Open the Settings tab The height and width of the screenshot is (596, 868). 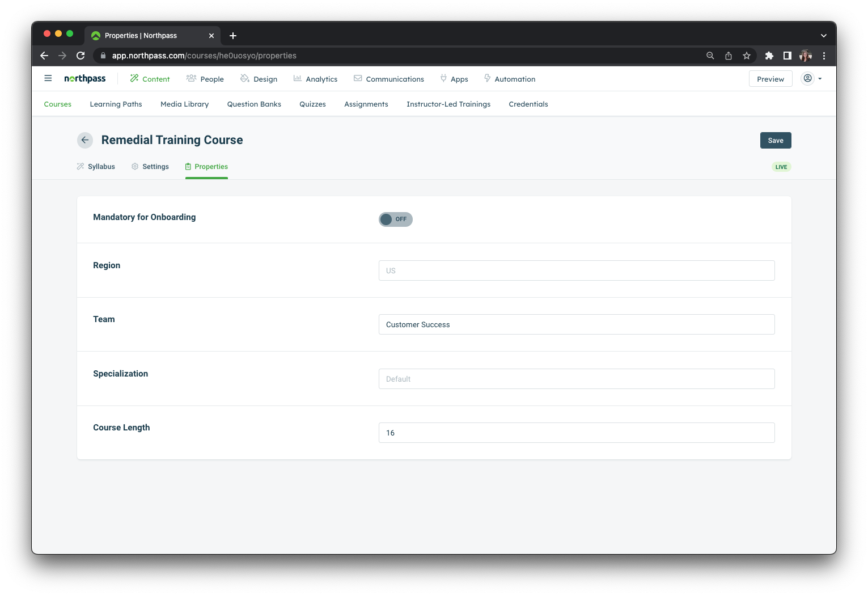pyautogui.click(x=150, y=167)
